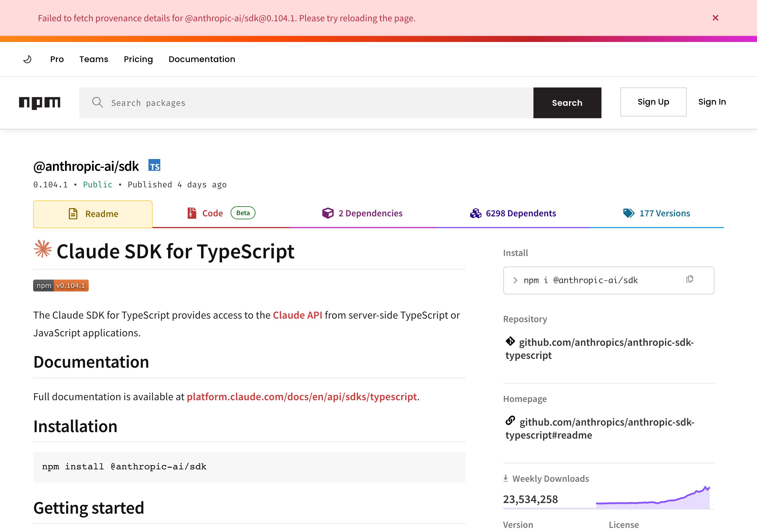Open the Claude API link
Image resolution: width=757 pixels, height=532 pixels.
297,315
